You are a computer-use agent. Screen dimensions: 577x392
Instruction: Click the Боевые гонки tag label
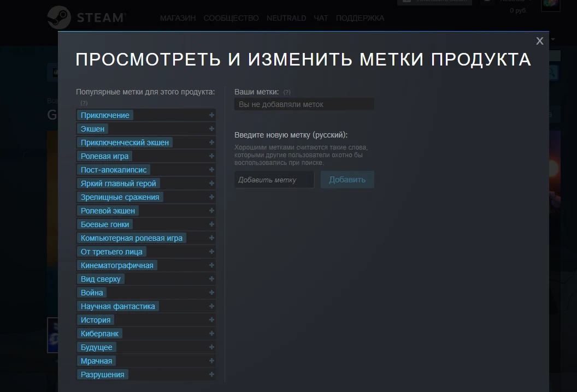(105, 224)
